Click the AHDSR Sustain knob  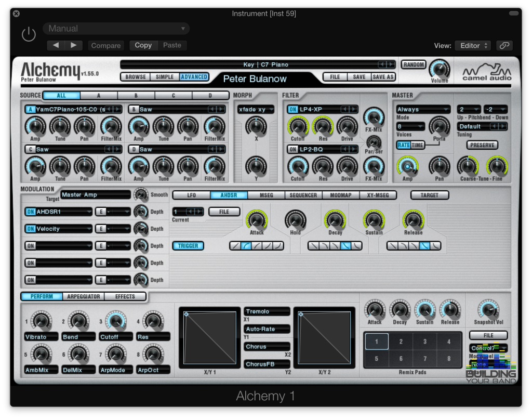374,220
